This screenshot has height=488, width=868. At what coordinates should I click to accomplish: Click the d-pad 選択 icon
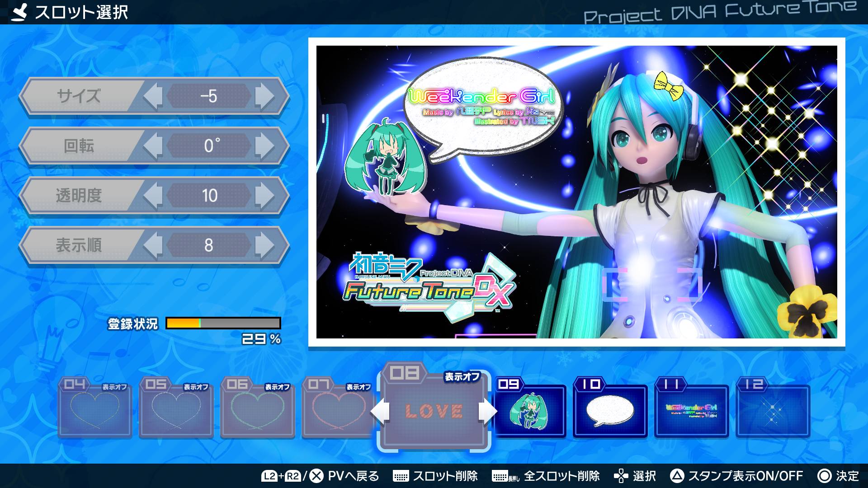pos(621,476)
